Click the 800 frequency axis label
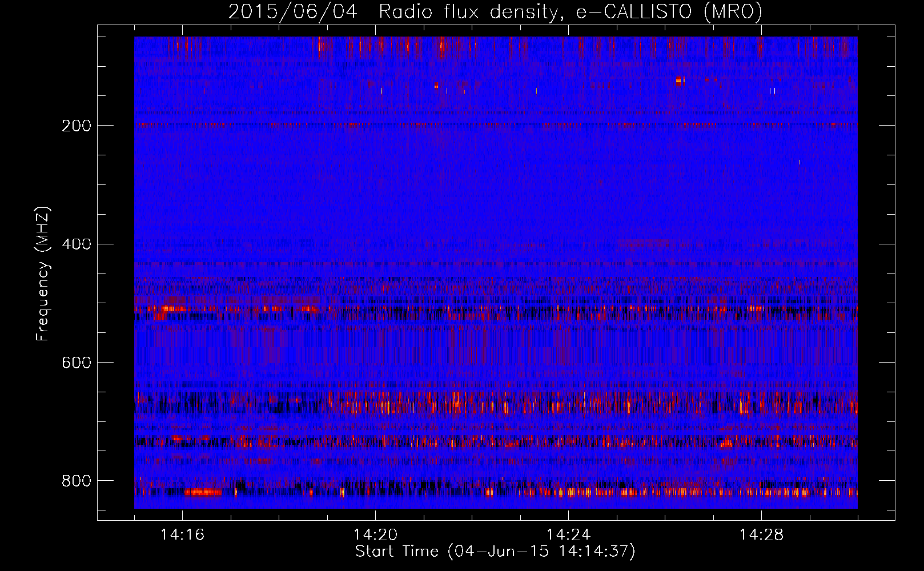Screen dimensions: 924x571 coord(77,481)
